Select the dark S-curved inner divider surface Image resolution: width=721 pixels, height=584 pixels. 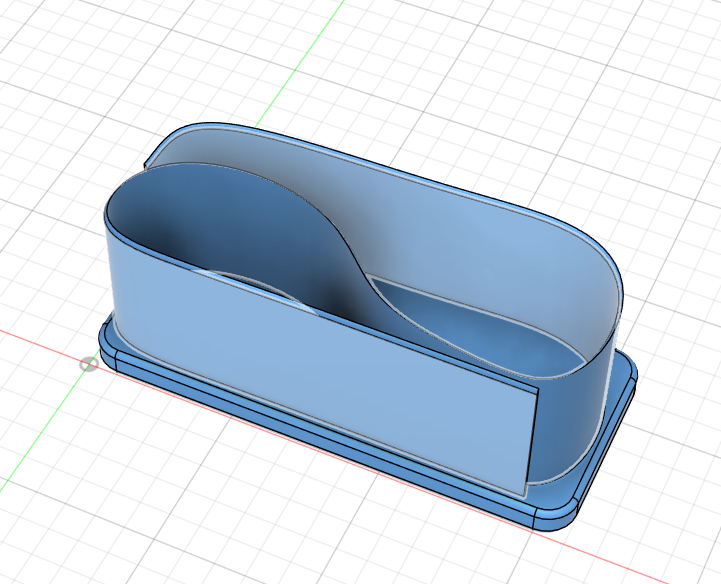coord(300,250)
